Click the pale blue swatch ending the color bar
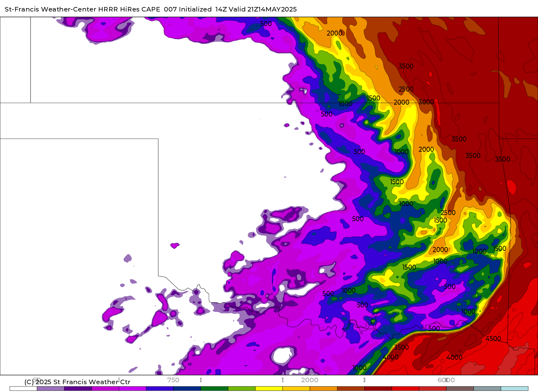The height and width of the screenshot is (392, 538). click(x=514, y=389)
